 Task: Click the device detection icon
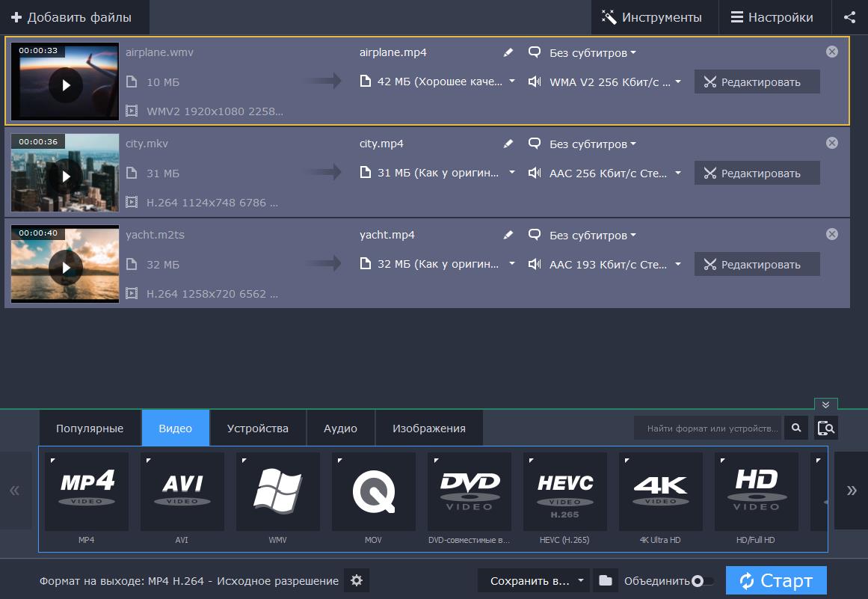click(825, 428)
